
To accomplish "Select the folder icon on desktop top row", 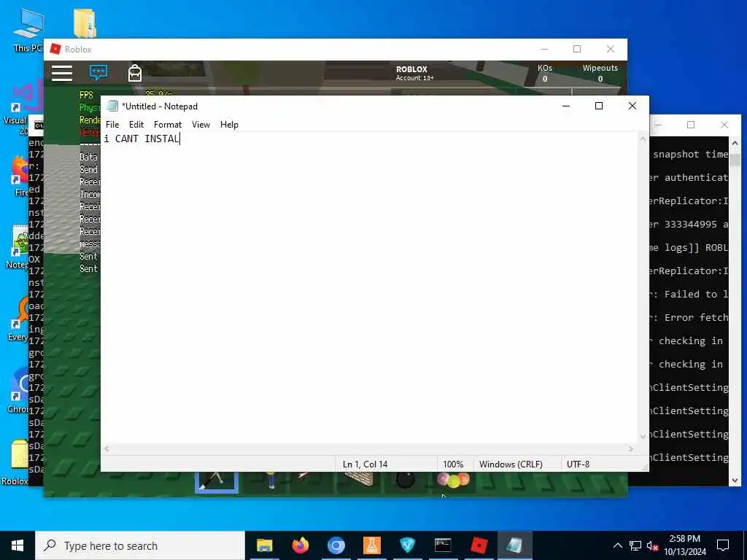I will coord(85,23).
